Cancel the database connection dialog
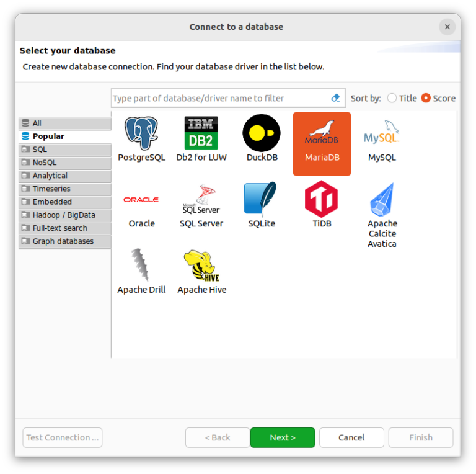This screenshot has width=476, height=474. 351,437
